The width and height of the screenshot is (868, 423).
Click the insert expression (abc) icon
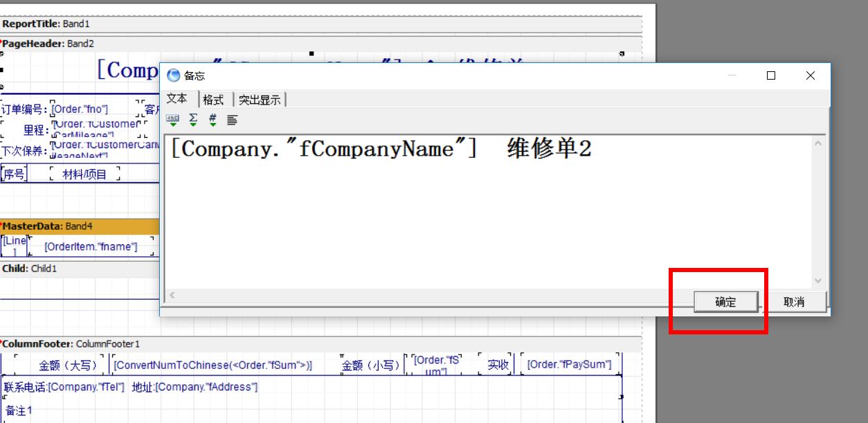173,120
